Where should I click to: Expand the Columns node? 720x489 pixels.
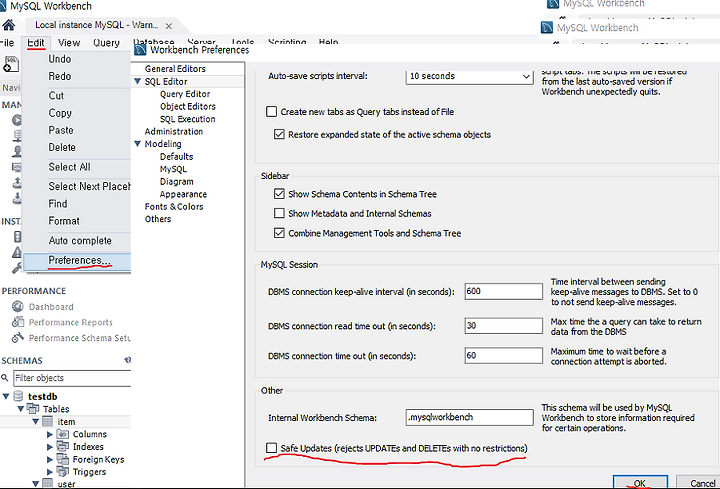[x=50, y=434]
